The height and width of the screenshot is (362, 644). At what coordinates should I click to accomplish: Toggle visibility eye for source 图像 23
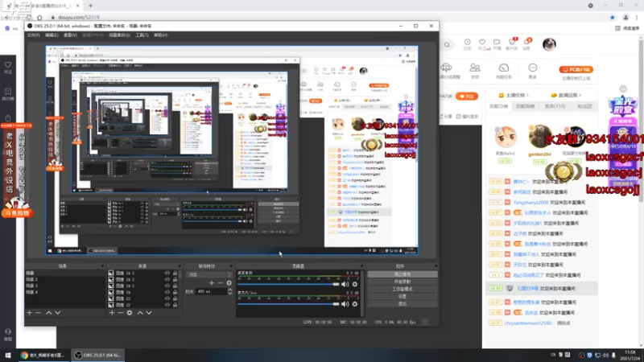coord(167,298)
